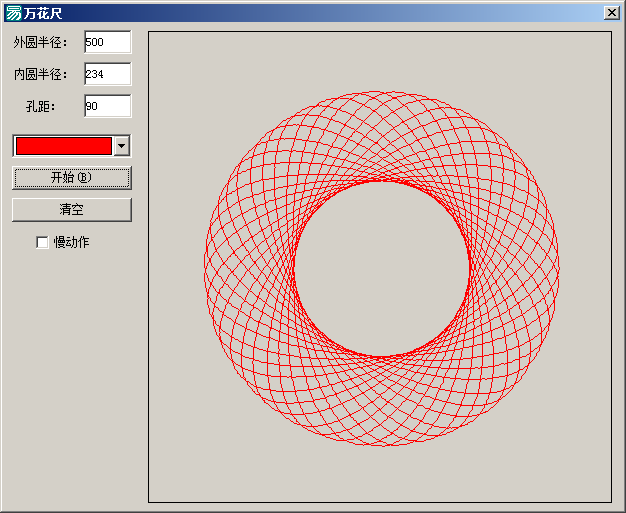Viewport: 626px width, 513px height.
Task: Start drawing with the 开始(B) button
Action: (x=72, y=178)
